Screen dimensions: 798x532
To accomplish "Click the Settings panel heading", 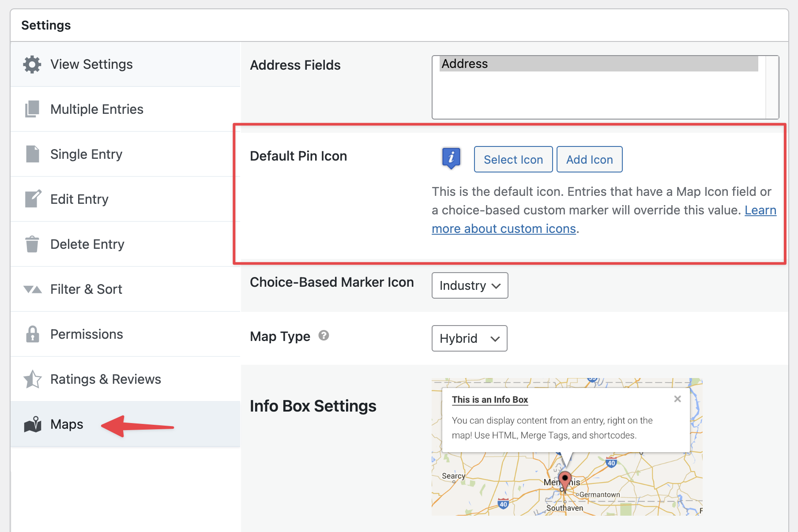I will pyautogui.click(x=46, y=25).
